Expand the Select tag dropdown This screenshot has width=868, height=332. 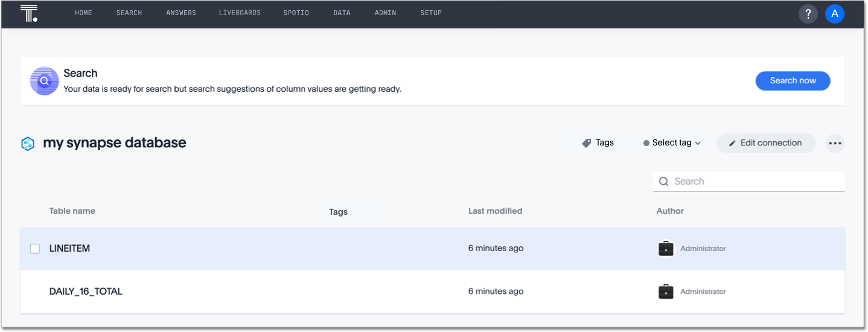point(672,143)
